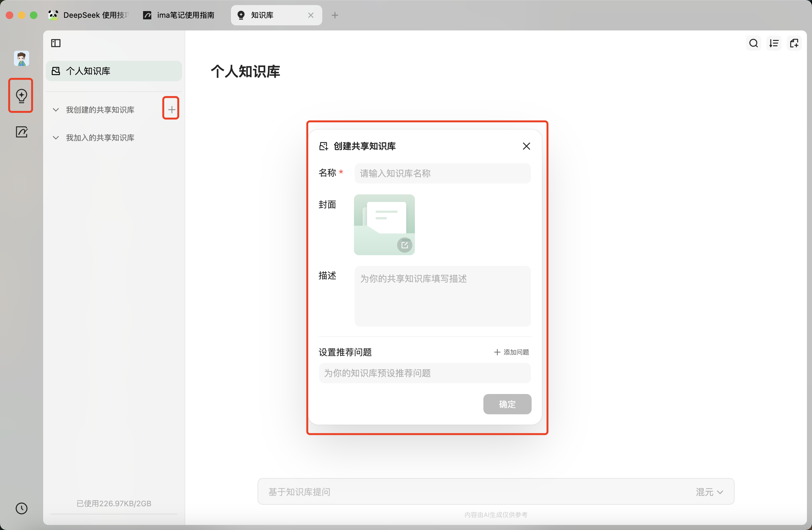Click the 确定 confirm button
Viewport: 812px width, 530px height.
[x=507, y=404]
